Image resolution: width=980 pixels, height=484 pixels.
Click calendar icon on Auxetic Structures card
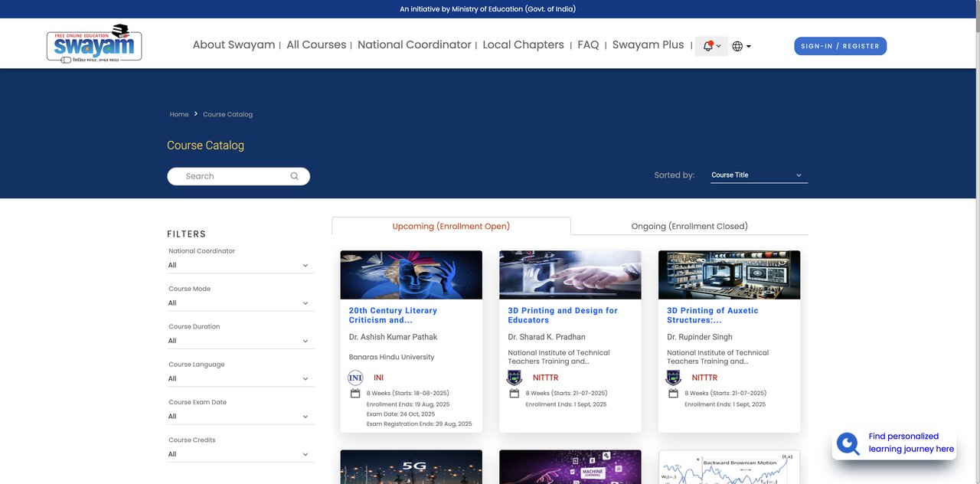674,394
